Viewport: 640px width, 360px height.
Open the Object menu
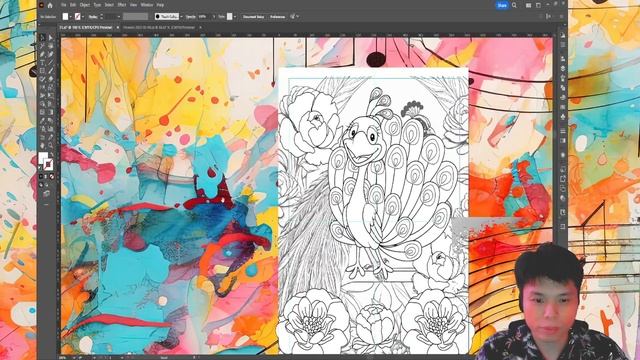pyautogui.click(x=85, y=5)
